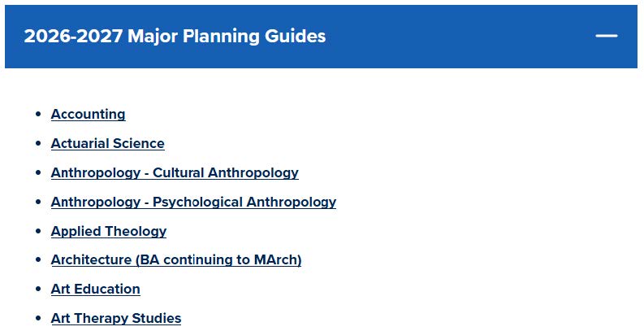
Task: Open the Actuarial Science guide link
Action: pos(107,144)
